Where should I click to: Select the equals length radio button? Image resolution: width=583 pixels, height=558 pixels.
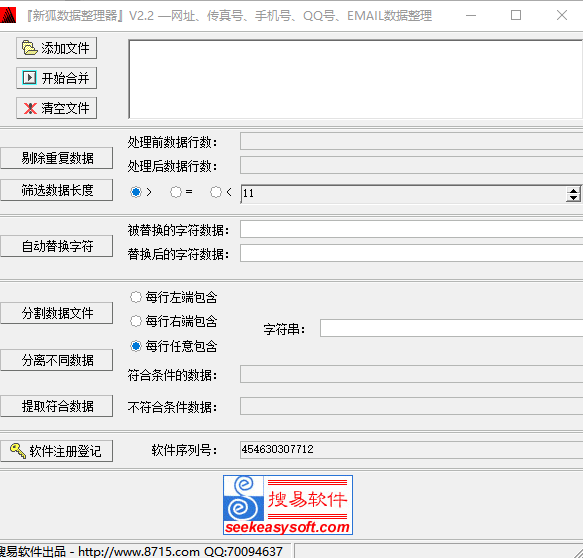pos(176,192)
